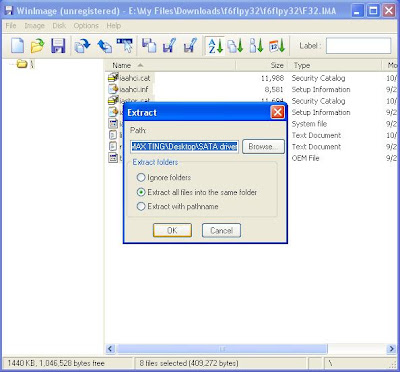The image size is (400, 372).
Task: Click the left scroll arrow
Action: click(111, 349)
